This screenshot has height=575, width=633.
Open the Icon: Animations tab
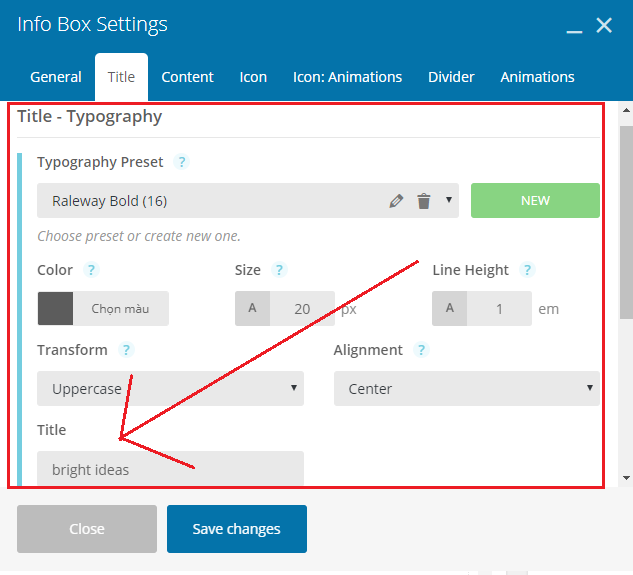click(347, 77)
